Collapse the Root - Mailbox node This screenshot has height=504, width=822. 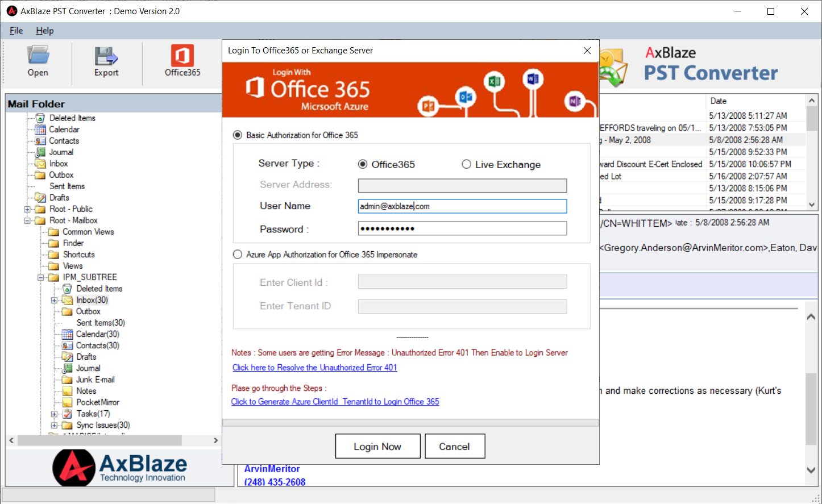[27, 220]
